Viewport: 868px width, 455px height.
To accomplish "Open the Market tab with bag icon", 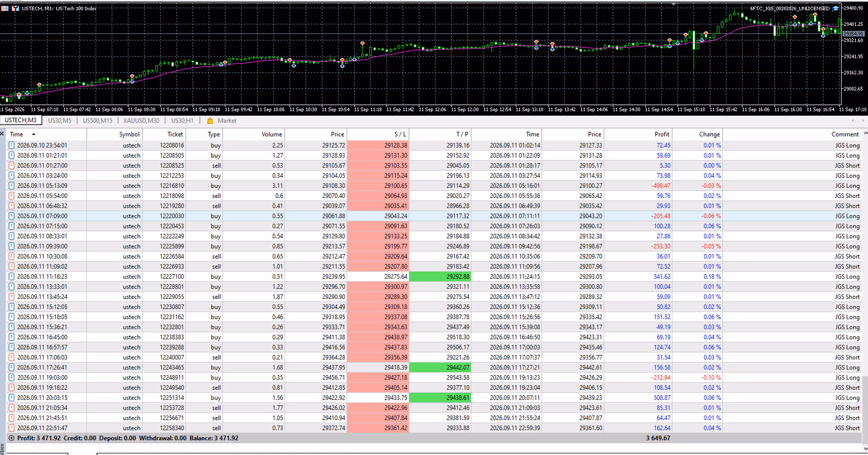I will click(222, 121).
